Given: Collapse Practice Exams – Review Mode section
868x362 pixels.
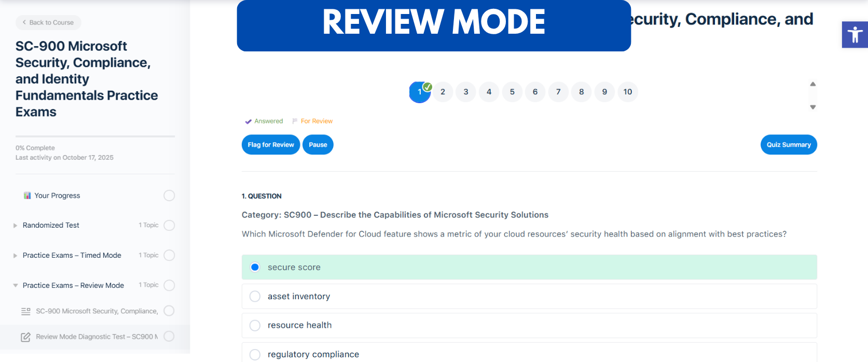Looking at the screenshot, I should click(16, 286).
